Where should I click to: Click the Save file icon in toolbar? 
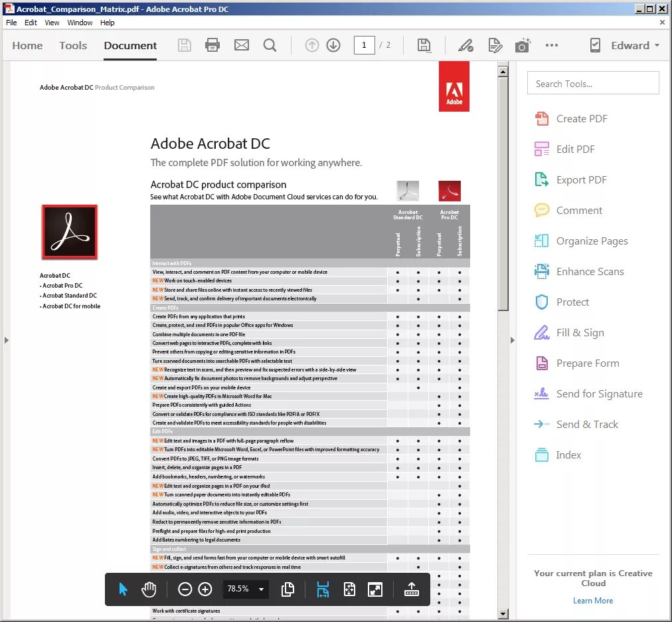click(185, 45)
